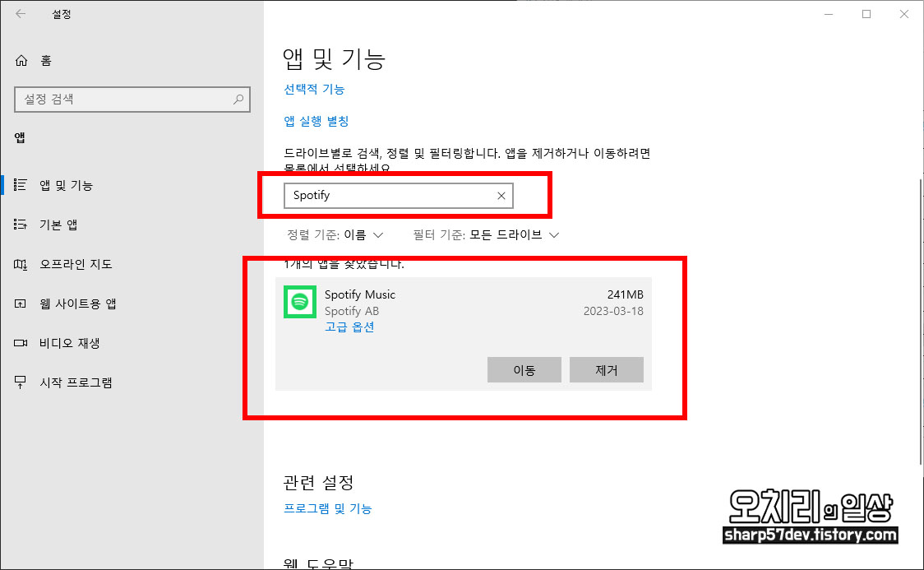Click the Spotify Music app icon
Image resolution: width=924 pixels, height=570 pixels.
[300, 302]
